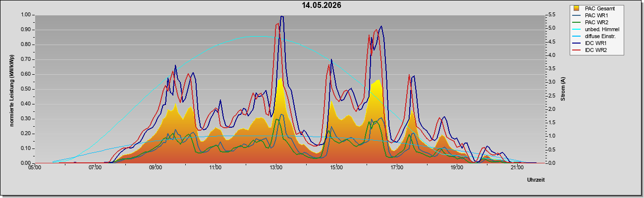The image size is (644, 198).
Task: Click the PAC Gesamt legend color swatch
Action: point(577,8)
